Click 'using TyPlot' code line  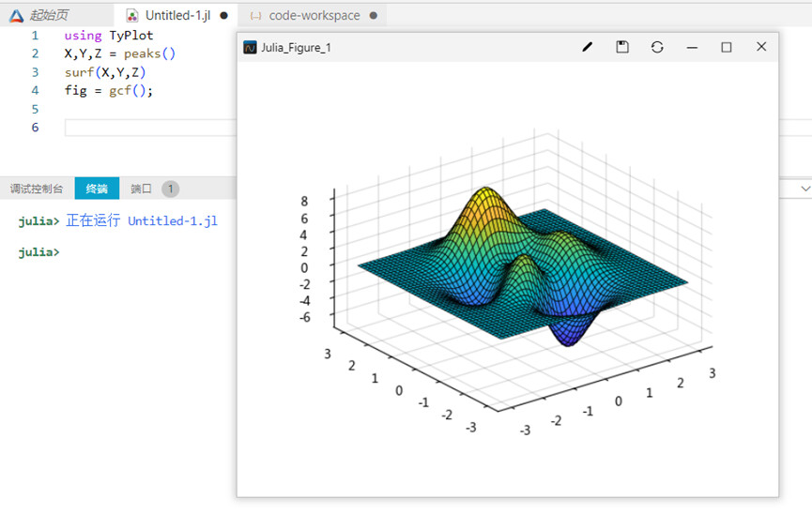click(x=109, y=36)
